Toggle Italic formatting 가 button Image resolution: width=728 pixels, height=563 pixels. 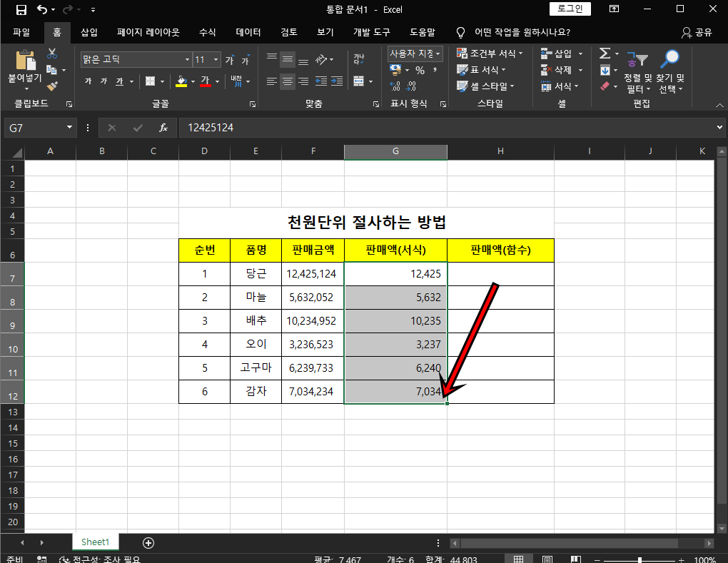click(x=104, y=81)
